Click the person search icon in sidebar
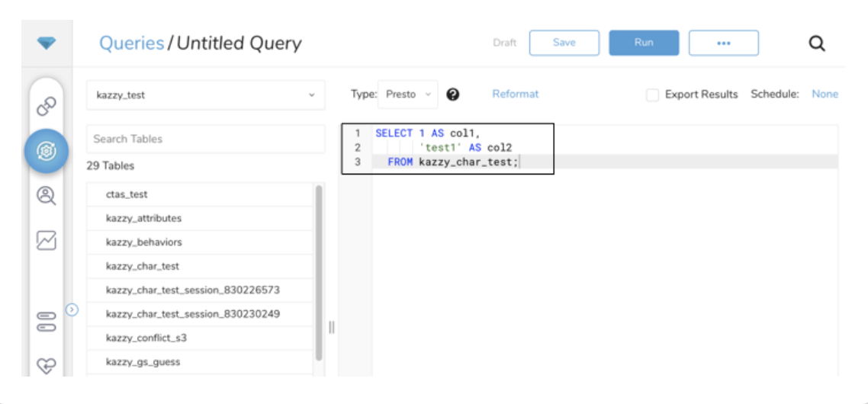Viewport: 868px width, 404px height. tap(47, 196)
